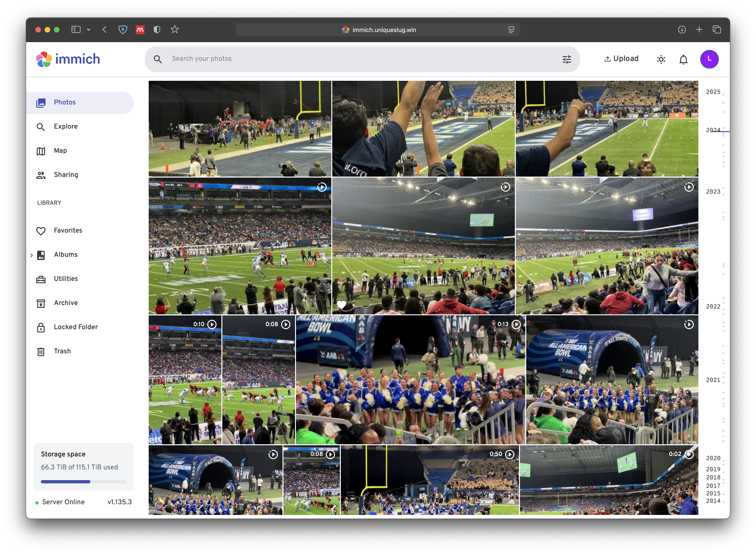Open a new browser tab with plus
756x553 pixels.
click(699, 29)
